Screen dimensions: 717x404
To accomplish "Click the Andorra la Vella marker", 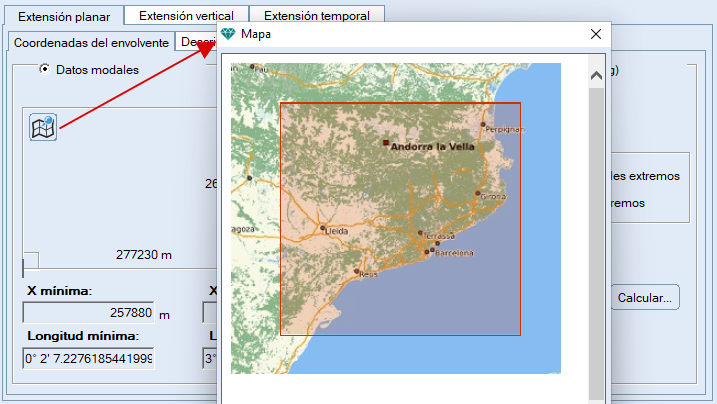I will 386,143.
